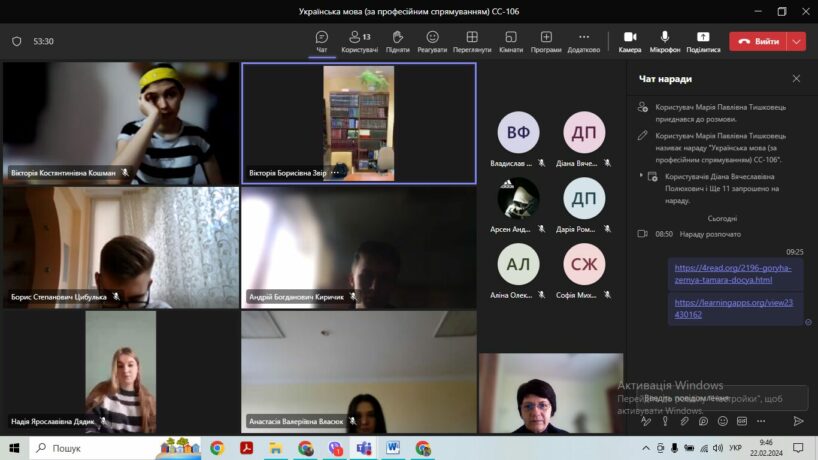Open the Переглянути view options menu
Screen dimensions: 818x460
coord(472,41)
